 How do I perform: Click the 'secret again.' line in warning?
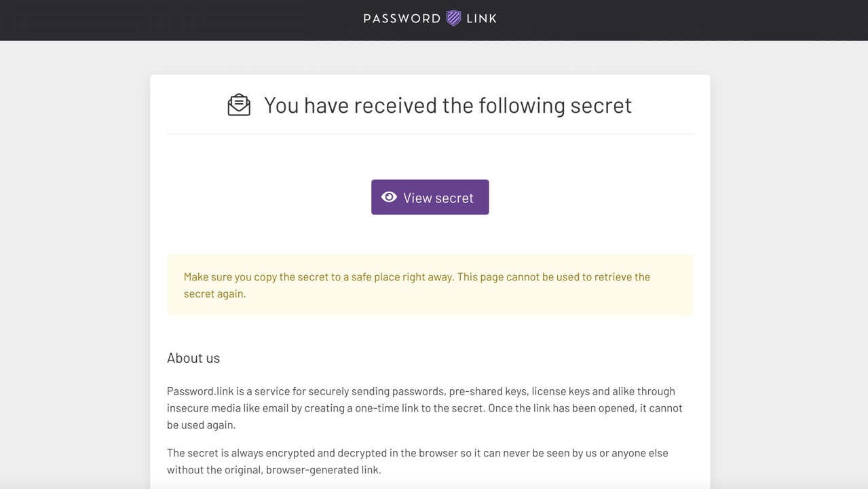click(214, 294)
